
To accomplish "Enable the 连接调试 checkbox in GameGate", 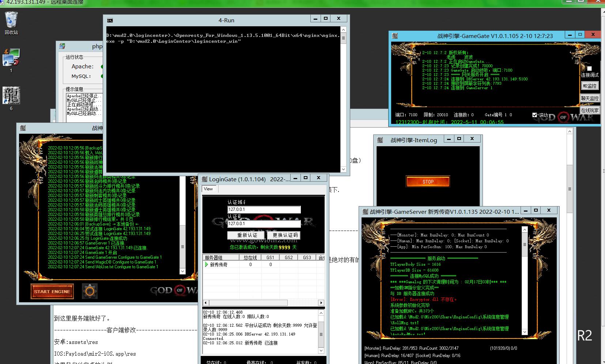I will [589, 69].
